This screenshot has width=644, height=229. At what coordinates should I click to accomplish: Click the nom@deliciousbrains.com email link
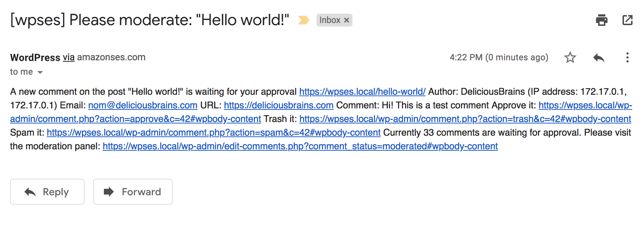pyautogui.click(x=143, y=105)
